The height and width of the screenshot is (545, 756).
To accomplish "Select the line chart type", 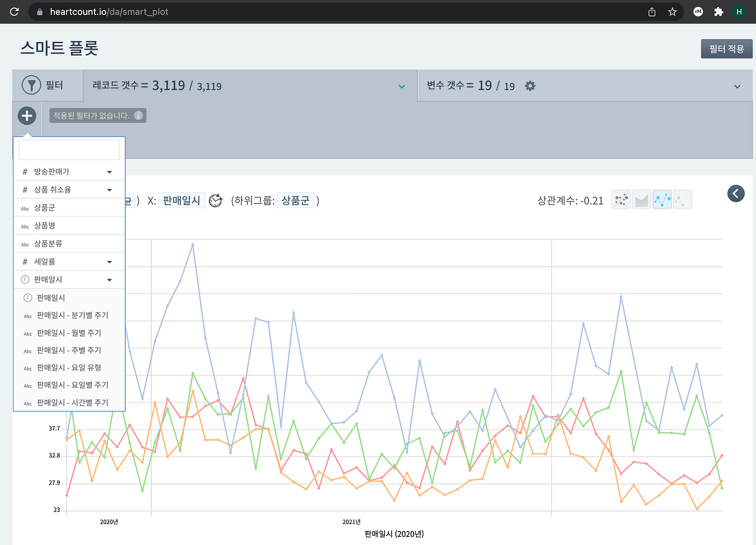I will coord(662,200).
